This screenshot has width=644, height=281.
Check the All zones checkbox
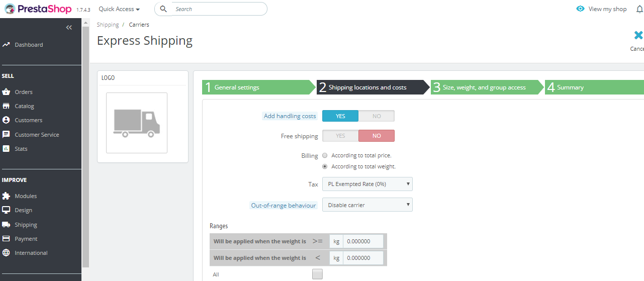click(317, 274)
